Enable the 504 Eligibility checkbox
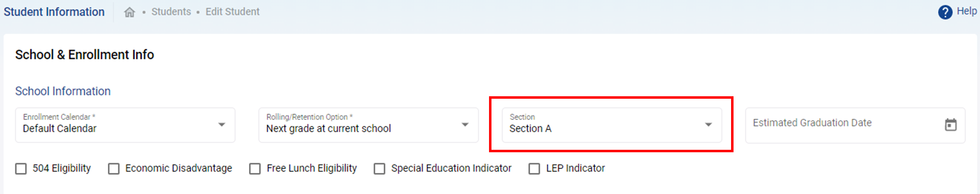The width and height of the screenshot is (980, 194). pos(21,168)
